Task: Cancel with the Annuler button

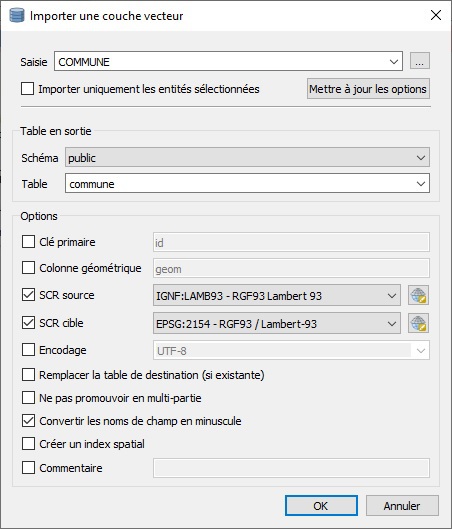Action: [x=402, y=505]
